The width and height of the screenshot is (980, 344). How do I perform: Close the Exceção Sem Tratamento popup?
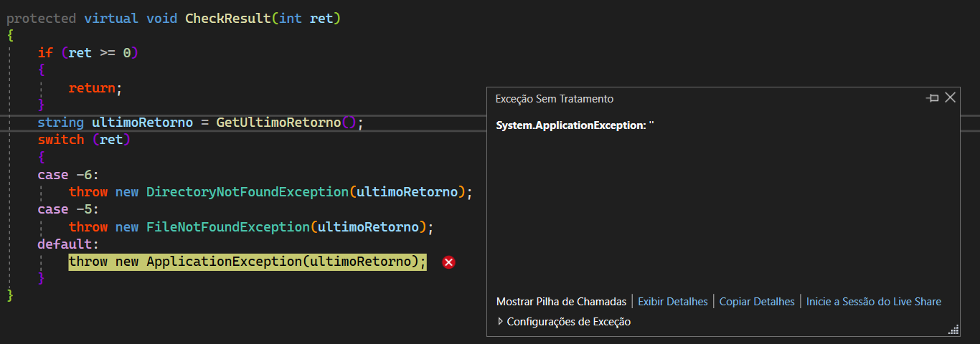click(950, 97)
